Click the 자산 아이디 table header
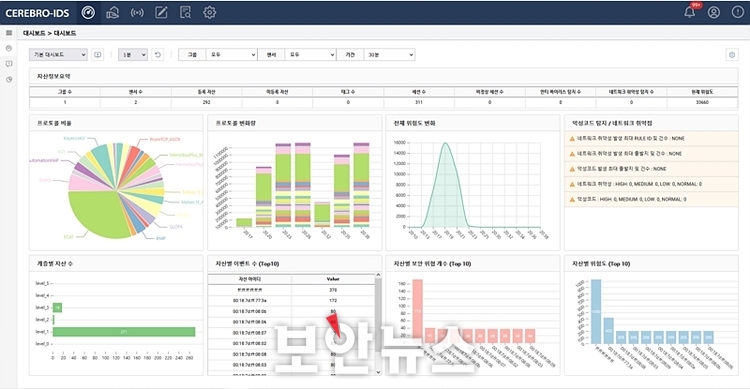The width and height of the screenshot is (750, 389). point(249,279)
